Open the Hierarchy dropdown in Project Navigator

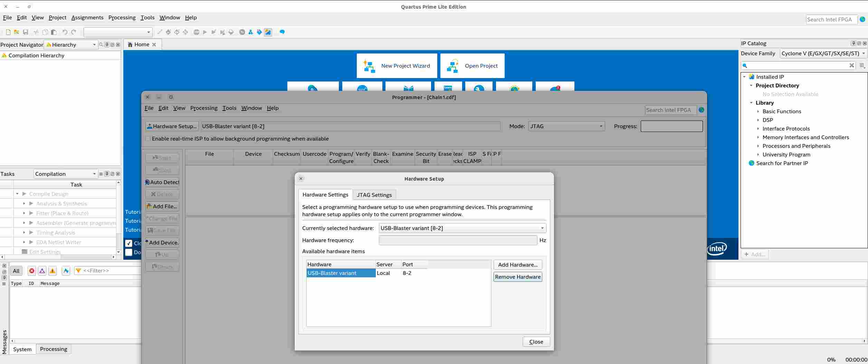coord(71,45)
